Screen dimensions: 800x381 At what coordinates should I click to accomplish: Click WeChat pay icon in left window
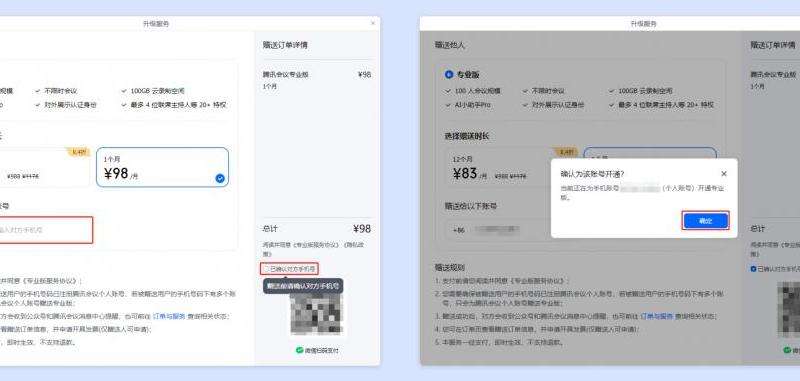299,350
